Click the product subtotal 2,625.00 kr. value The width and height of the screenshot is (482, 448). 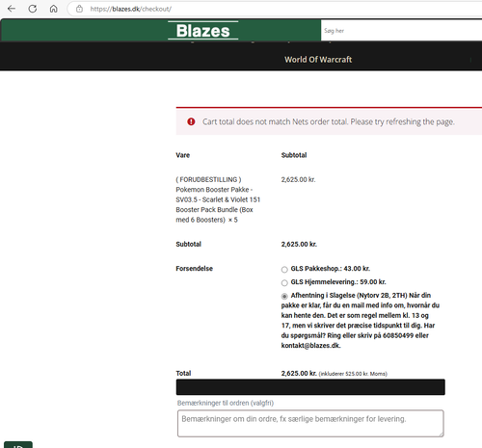click(298, 179)
